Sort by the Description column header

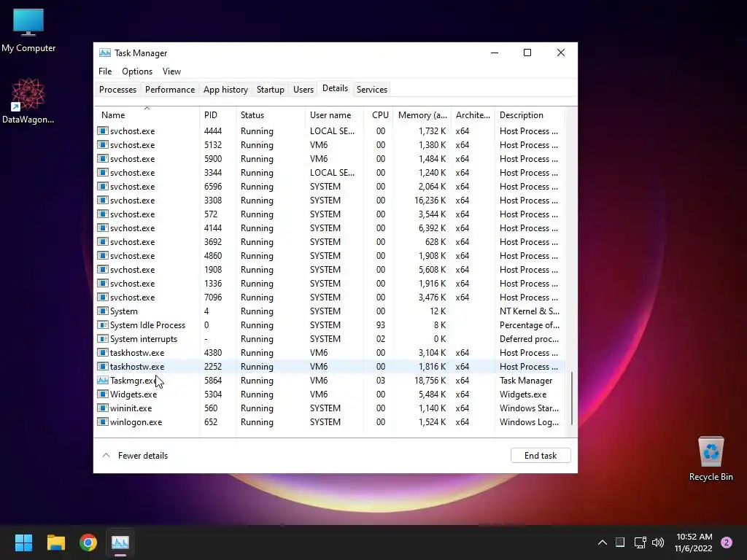click(x=530, y=114)
